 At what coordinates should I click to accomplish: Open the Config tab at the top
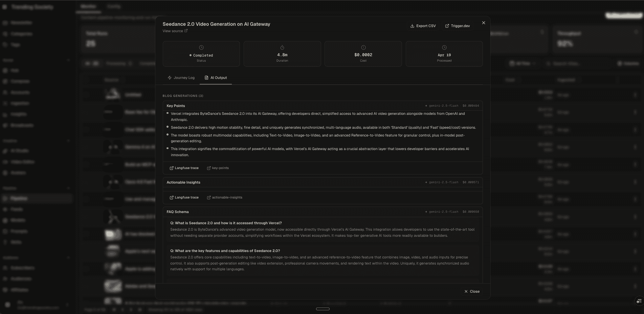click(114, 6)
